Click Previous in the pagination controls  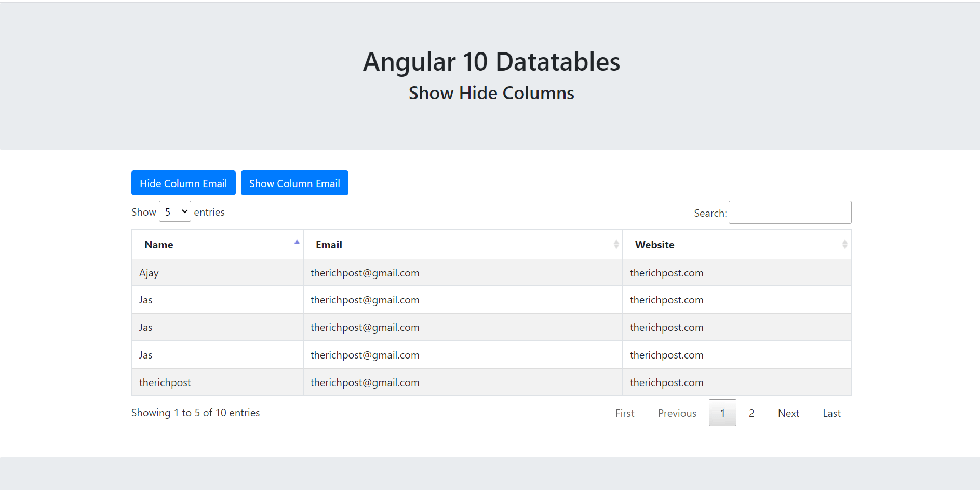pyautogui.click(x=677, y=413)
